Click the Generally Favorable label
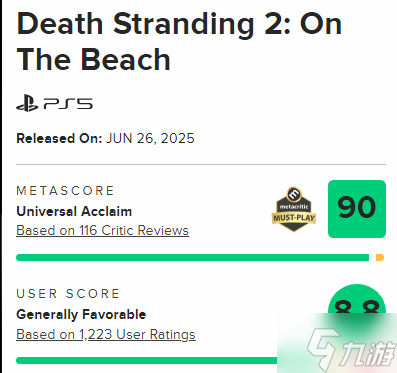 81,314
